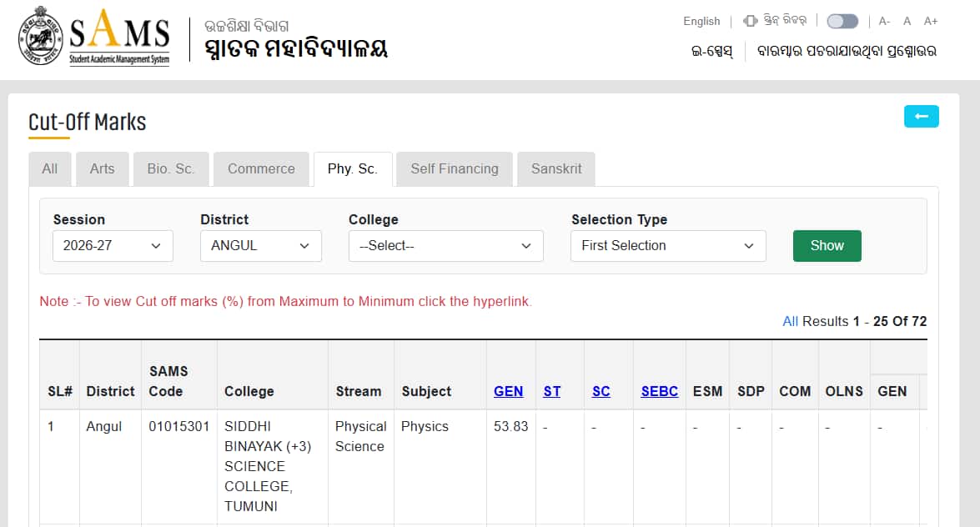The image size is (980, 527).
Task: Sort by SC cut-off hyperlink
Action: pyautogui.click(x=601, y=391)
